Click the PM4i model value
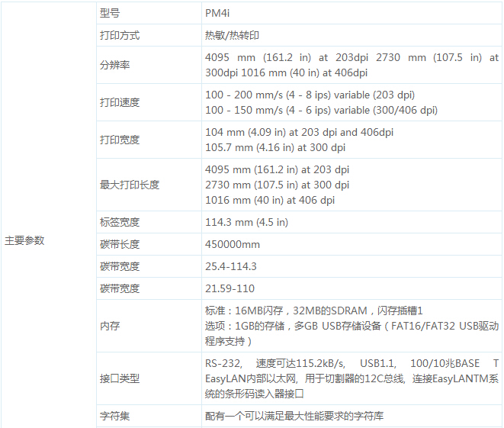 pyautogui.click(x=219, y=13)
